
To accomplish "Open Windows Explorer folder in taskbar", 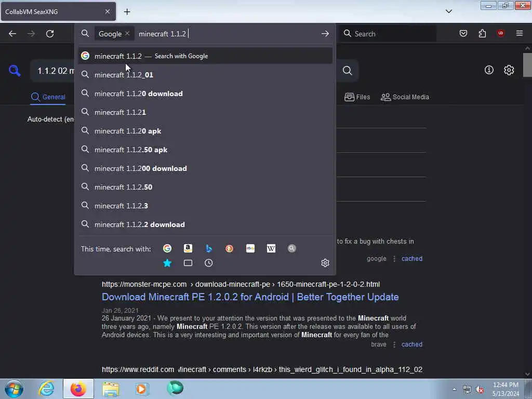I will (x=111, y=389).
